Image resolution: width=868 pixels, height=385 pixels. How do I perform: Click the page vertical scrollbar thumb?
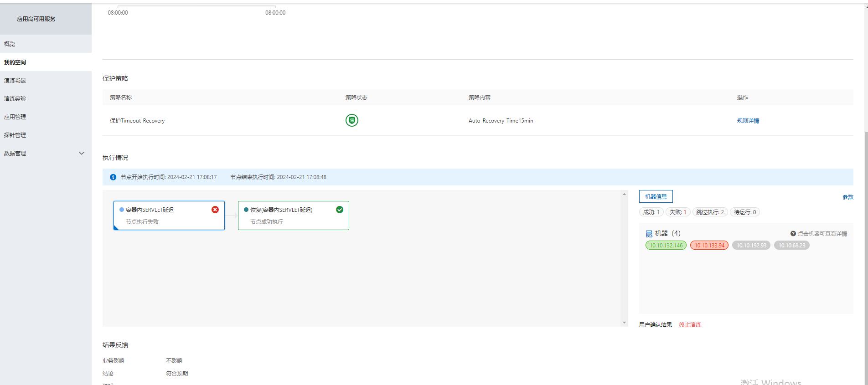coord(866,257)
